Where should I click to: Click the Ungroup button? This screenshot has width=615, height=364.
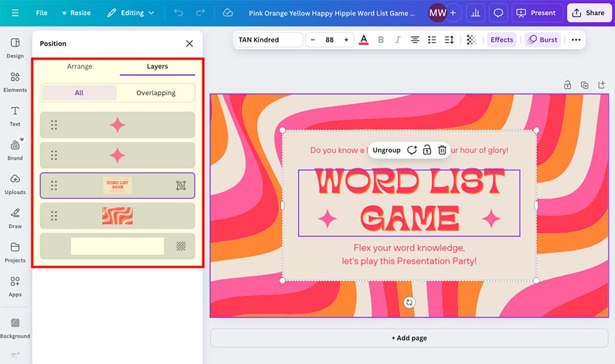(x=386, y=150)
